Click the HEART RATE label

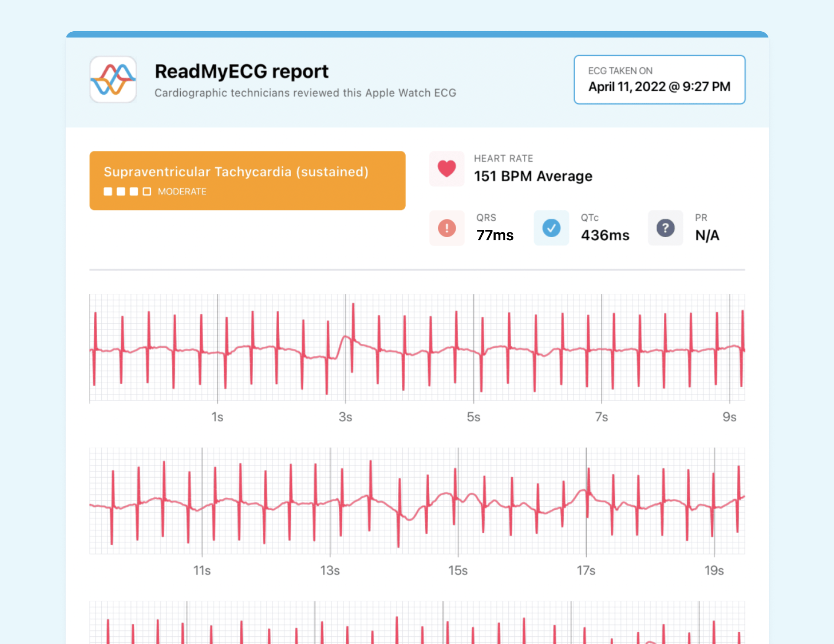[x=503, y=159]
